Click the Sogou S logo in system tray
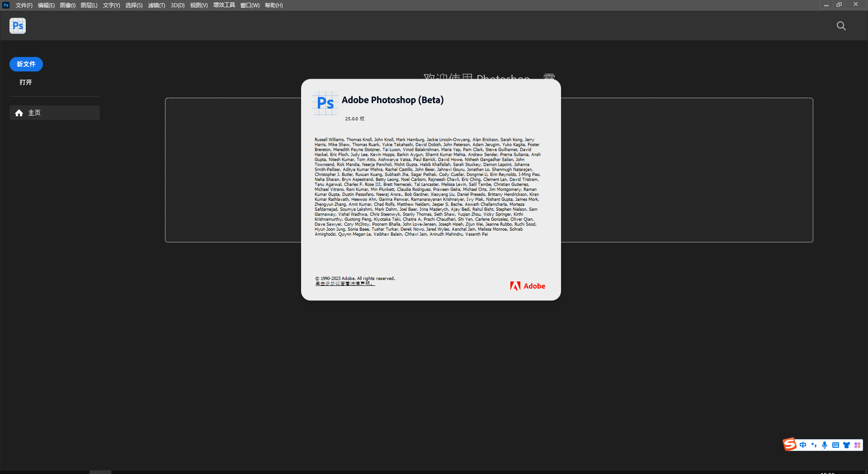The width and height of the screenshot is (868, 474). [x=789, y=445]
